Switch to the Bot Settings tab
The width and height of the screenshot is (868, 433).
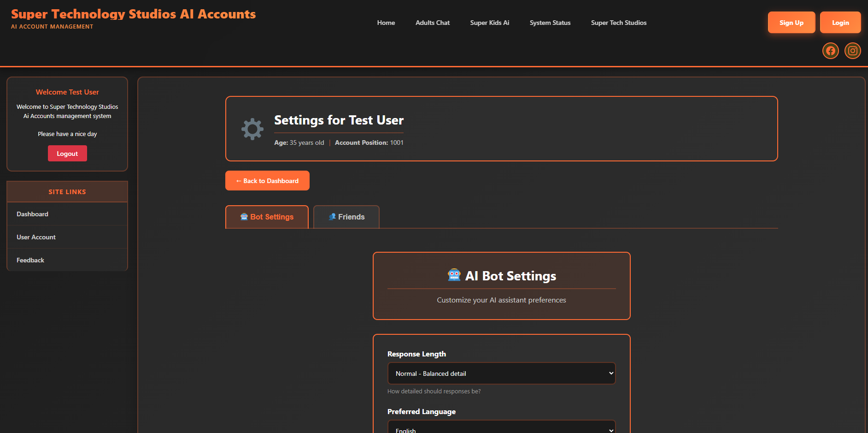click(267, 217)
